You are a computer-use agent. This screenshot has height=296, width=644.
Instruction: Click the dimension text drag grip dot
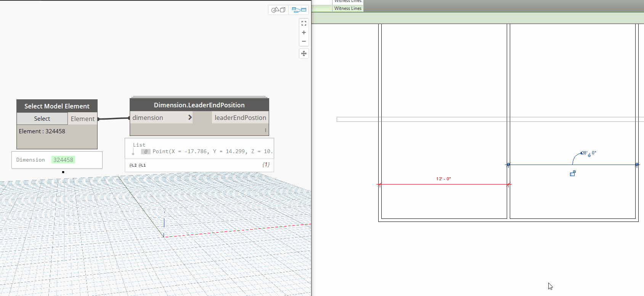coord(589,155)
